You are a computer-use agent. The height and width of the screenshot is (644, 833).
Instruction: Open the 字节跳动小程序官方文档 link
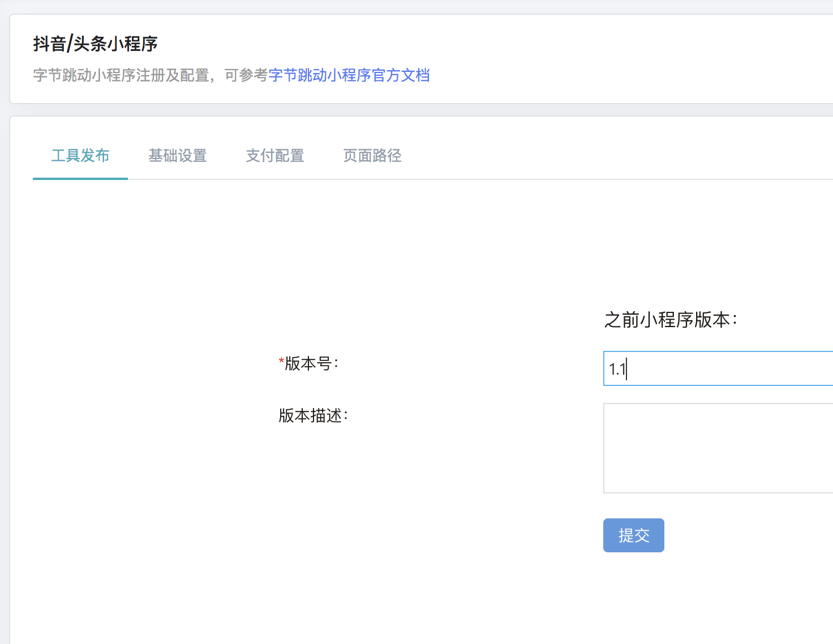(349, 75)
